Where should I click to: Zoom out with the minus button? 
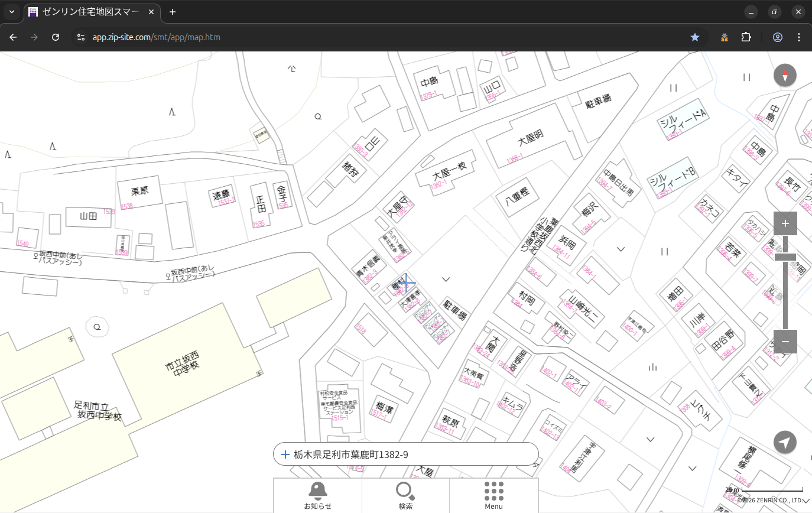pos(785,342)
